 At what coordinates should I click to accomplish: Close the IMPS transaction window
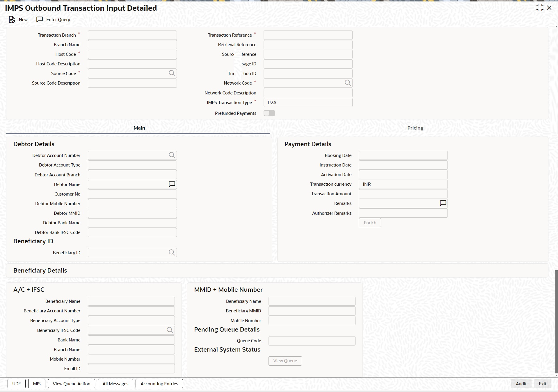pos(549,8)
